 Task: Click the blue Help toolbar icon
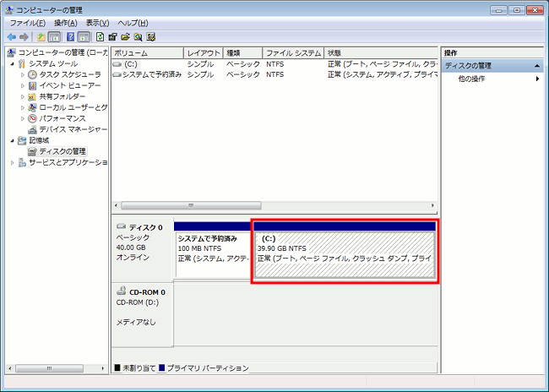pos(71,37)
